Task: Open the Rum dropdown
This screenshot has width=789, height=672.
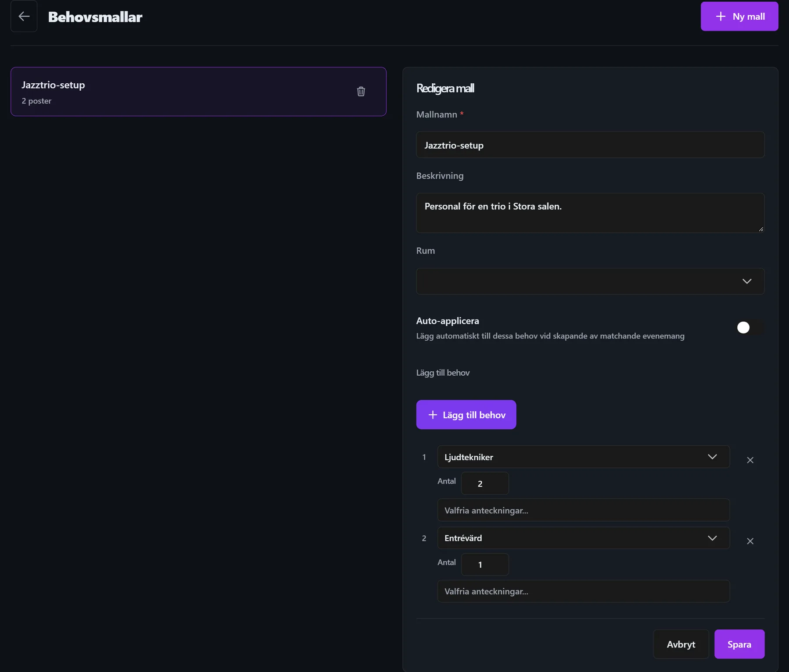Action: (x=590, y=281)
